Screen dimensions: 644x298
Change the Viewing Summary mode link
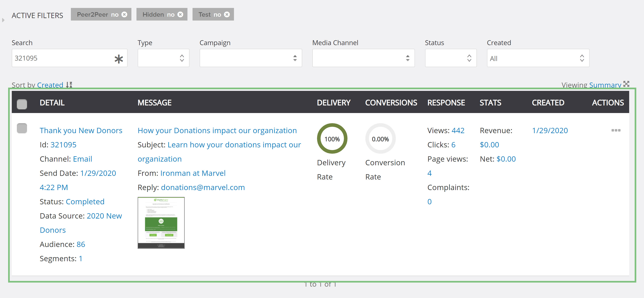(605, 85)
